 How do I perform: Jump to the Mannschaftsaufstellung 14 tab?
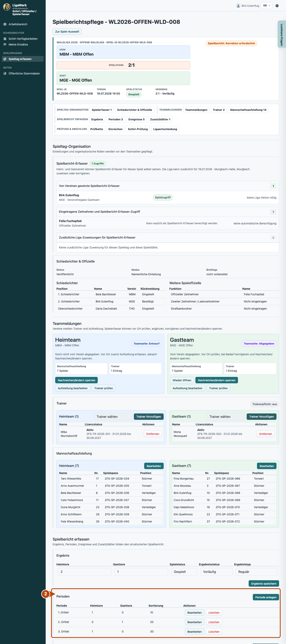(x=248, y=110)
